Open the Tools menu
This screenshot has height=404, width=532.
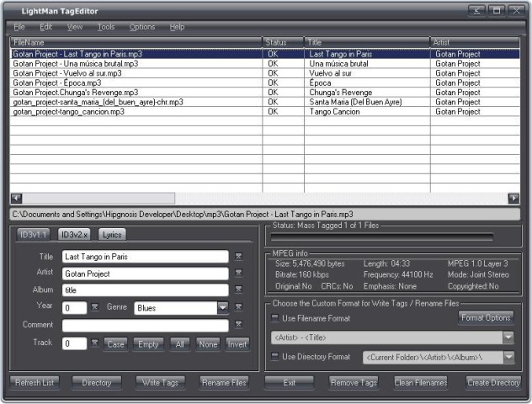tap(106, 27)
